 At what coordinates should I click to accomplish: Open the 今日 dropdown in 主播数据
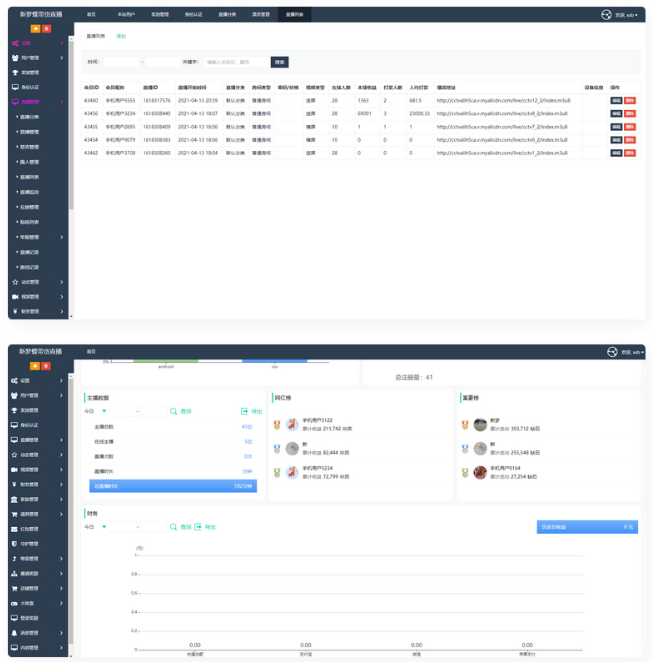(x=104, y=411)
